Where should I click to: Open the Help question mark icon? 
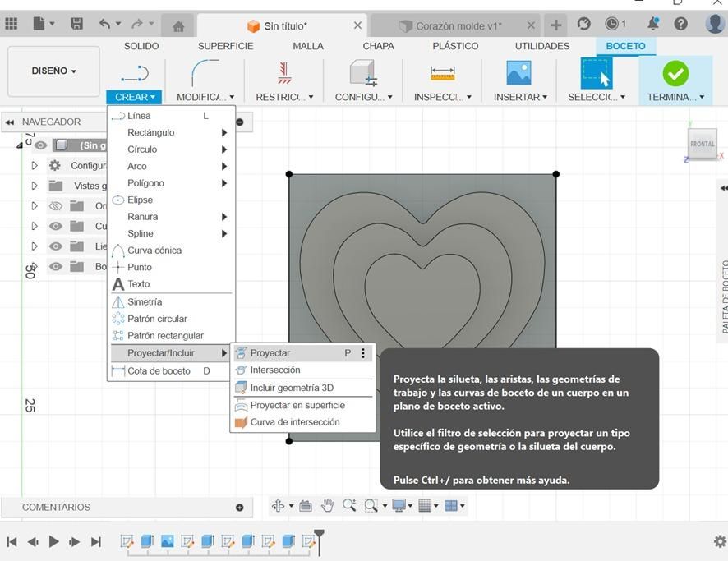click(680, 23)
